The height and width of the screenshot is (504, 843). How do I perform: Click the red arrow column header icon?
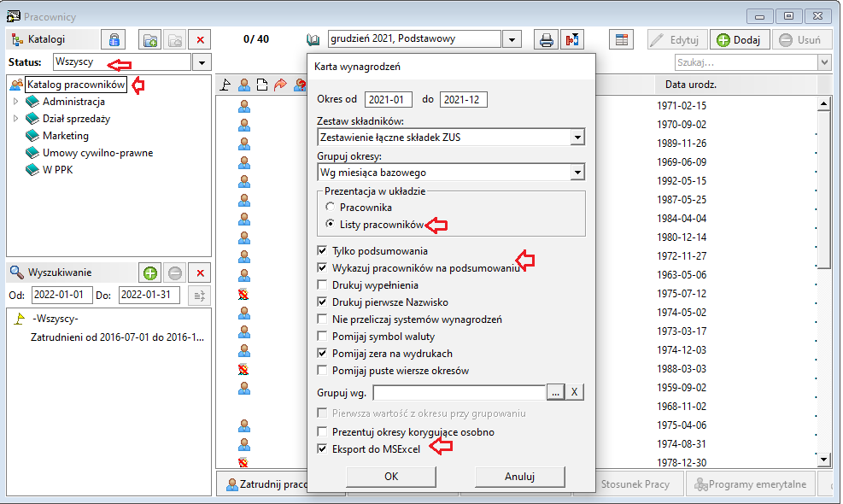click(280, 85)
